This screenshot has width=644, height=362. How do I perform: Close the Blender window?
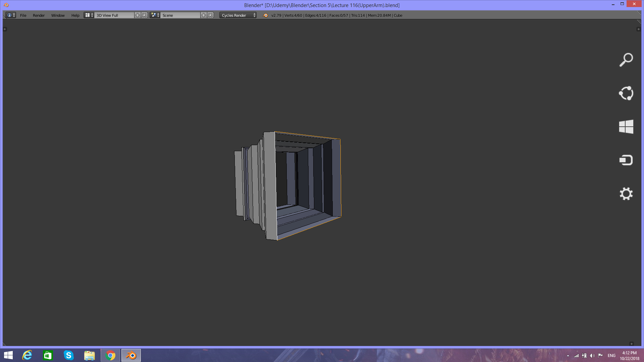(634, 4)
